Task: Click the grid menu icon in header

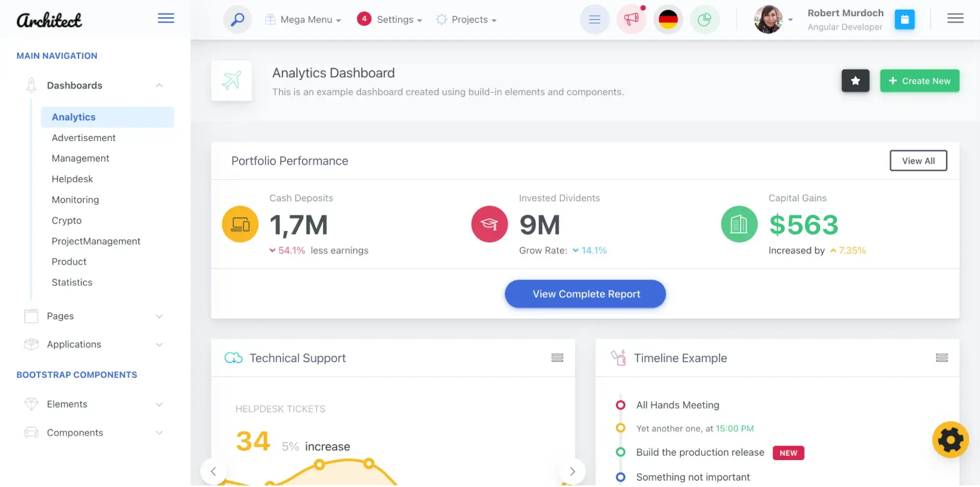Action: (x=594, y=20)
